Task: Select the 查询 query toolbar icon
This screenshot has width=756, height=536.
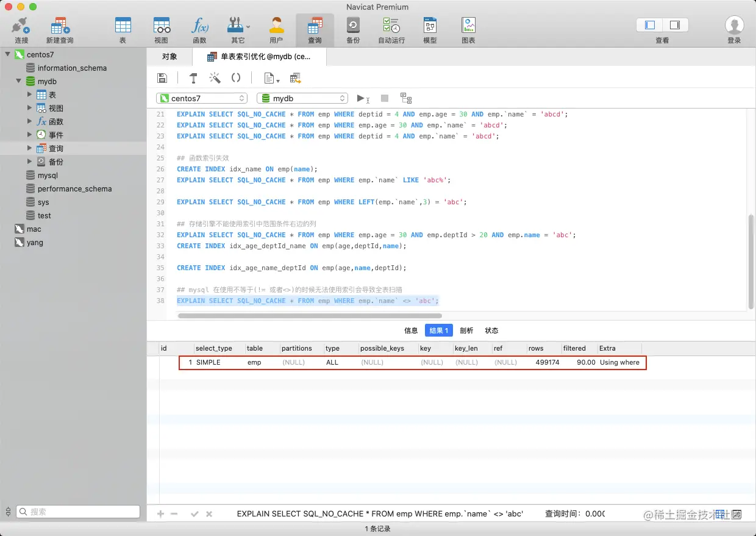Action: 315,30
